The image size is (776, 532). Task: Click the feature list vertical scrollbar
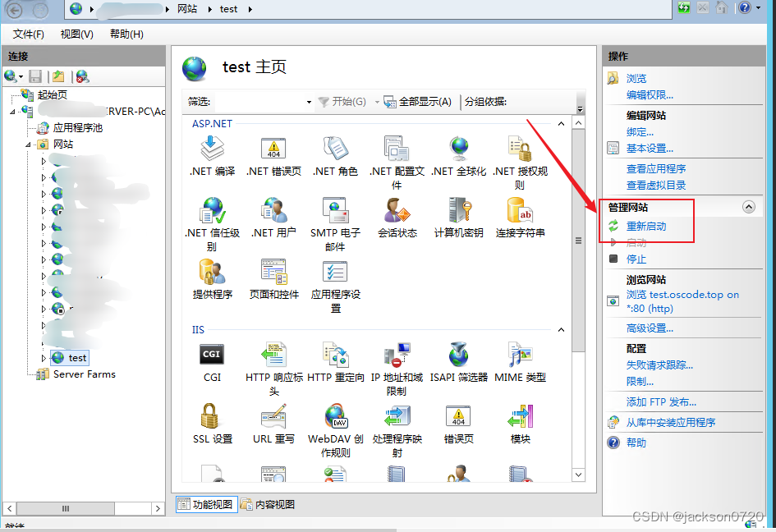(x=578, y=241)
